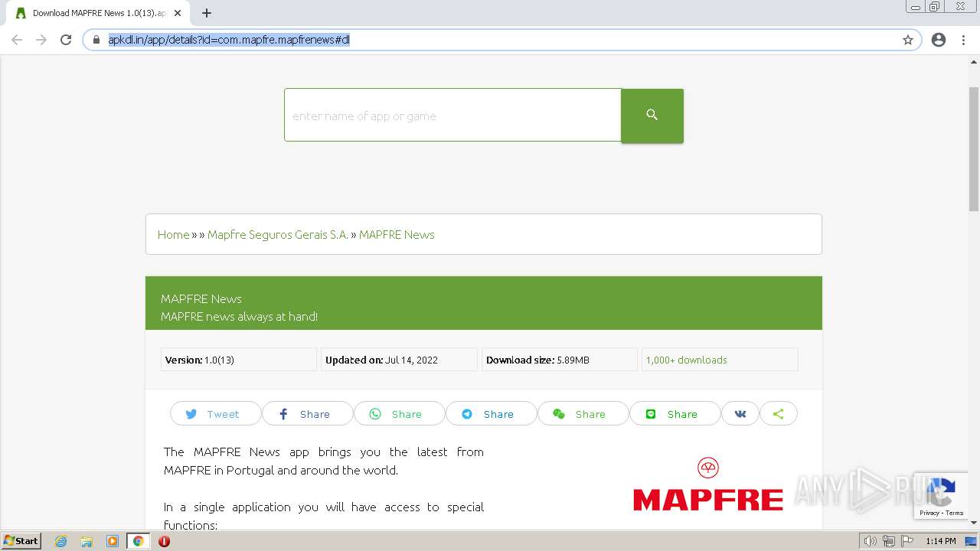The width and height of the screenshot is (980, 551).
Task: Open Mapfre Seguros Gerais S.A. breadcrumb link
Action: point(278,234)
